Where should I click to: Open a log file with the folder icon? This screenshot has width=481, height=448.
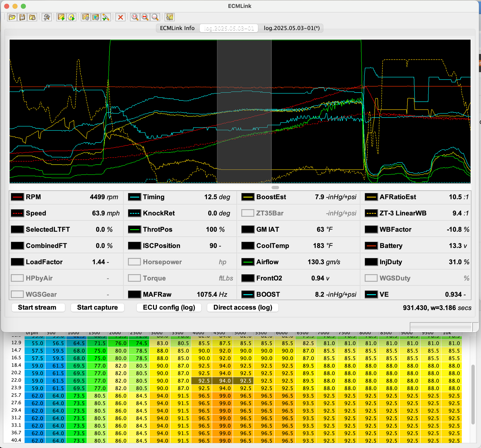[x=12, y=17]
